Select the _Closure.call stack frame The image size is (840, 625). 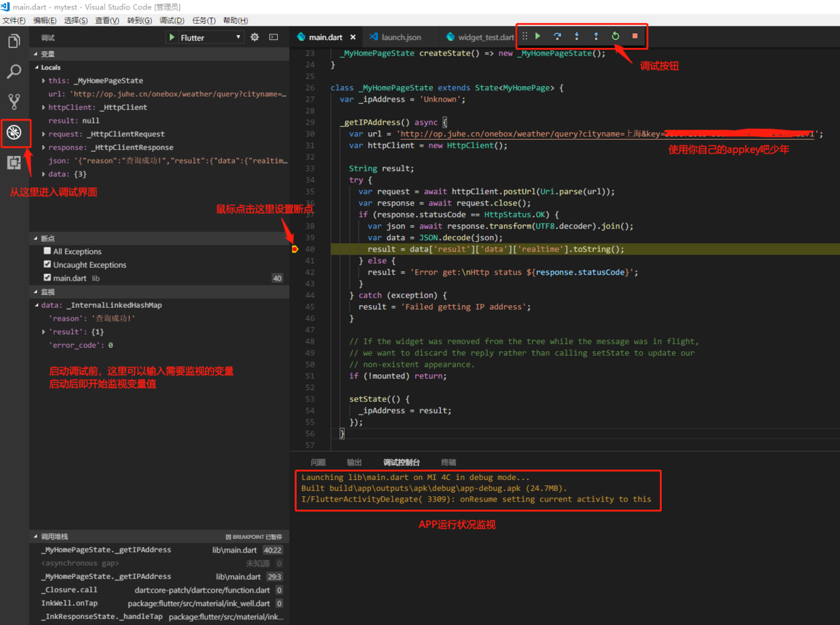coord(159,590)
